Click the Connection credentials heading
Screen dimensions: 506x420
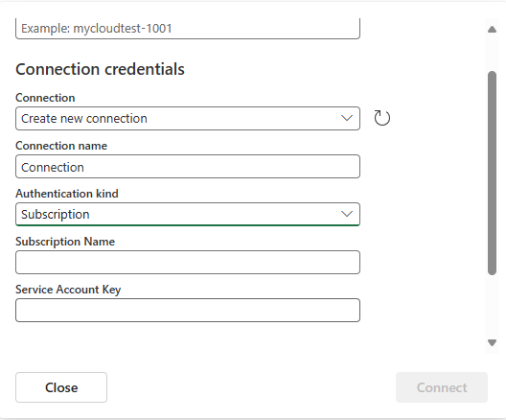click(100, 69)
